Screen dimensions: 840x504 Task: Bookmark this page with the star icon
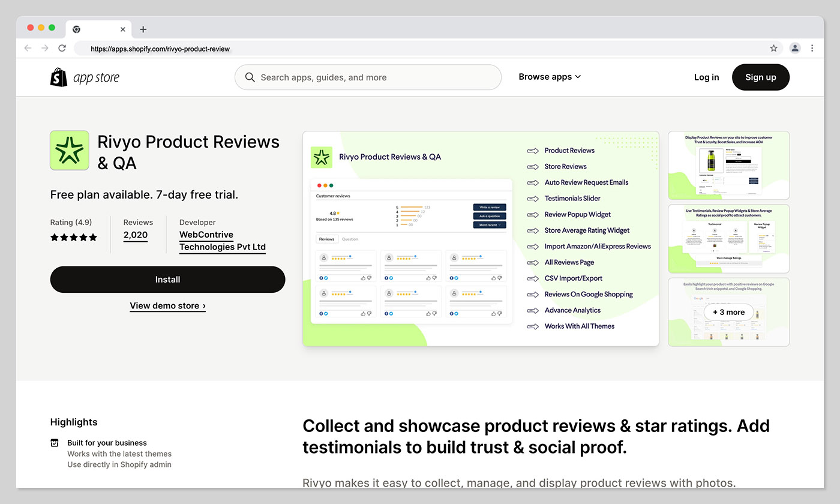coord(773,48)
